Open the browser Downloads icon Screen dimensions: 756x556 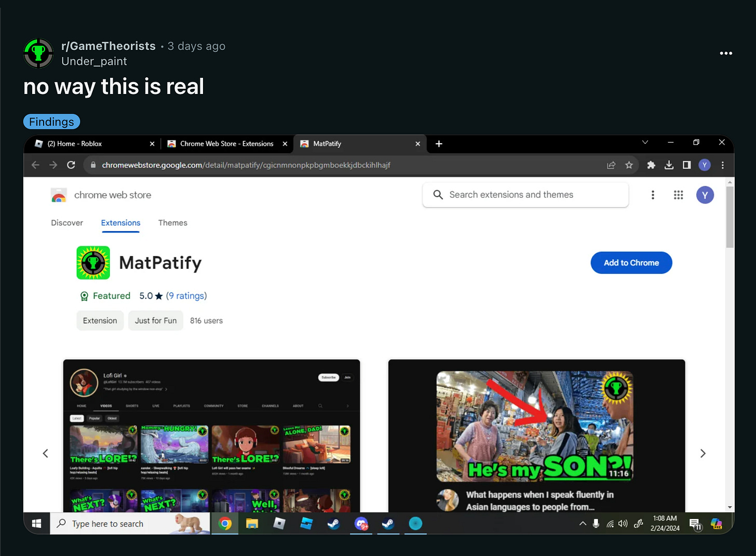669,165
